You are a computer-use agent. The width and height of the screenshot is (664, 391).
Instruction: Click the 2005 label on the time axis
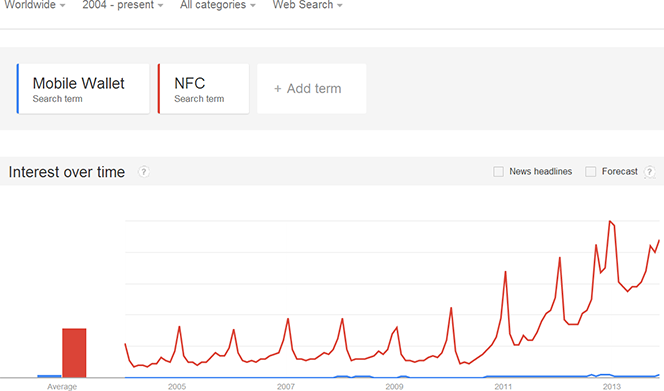pyautogui.click(x=177, y=386)
